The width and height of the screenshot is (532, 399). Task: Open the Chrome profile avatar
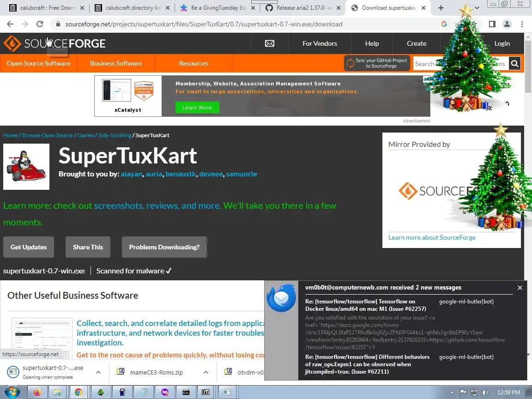coord(507,24)
